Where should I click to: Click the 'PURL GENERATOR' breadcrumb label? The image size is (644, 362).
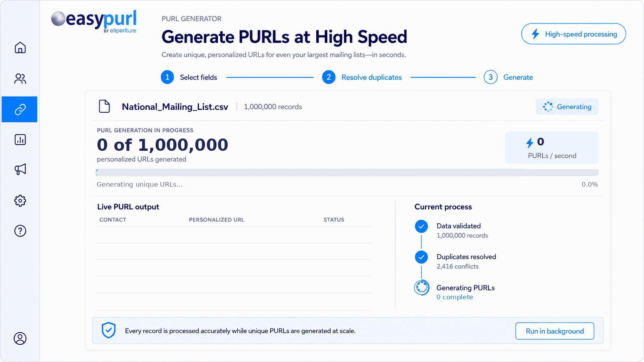pos(191,18)
